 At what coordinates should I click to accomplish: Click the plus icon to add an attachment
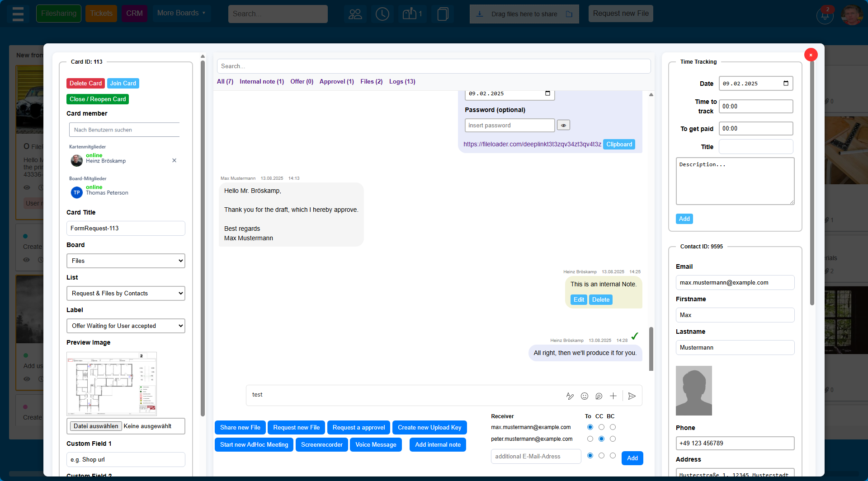613,396
